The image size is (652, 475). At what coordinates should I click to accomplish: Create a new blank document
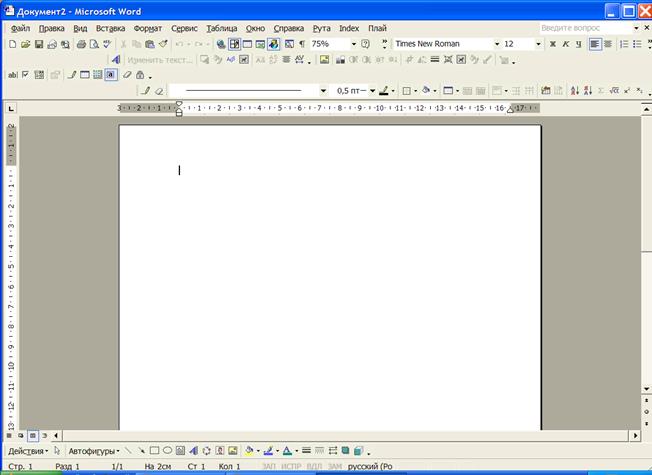pos(12,45)
